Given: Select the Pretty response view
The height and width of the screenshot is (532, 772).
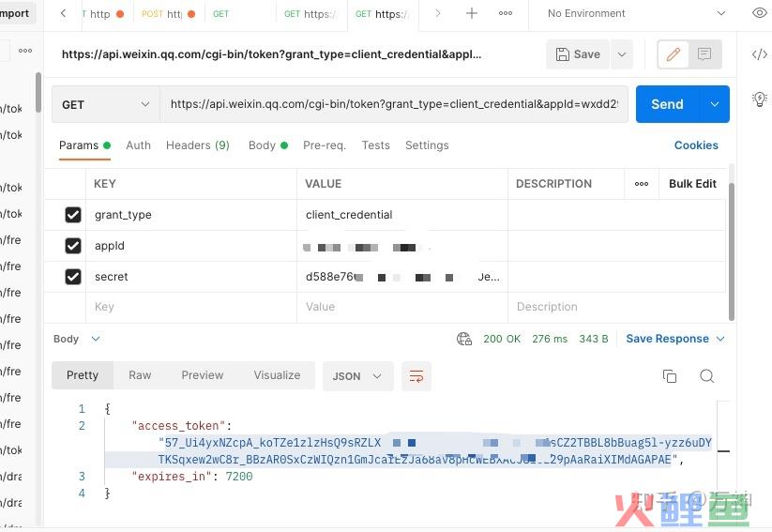Looking at the screenshot, I should click(83, 375).
